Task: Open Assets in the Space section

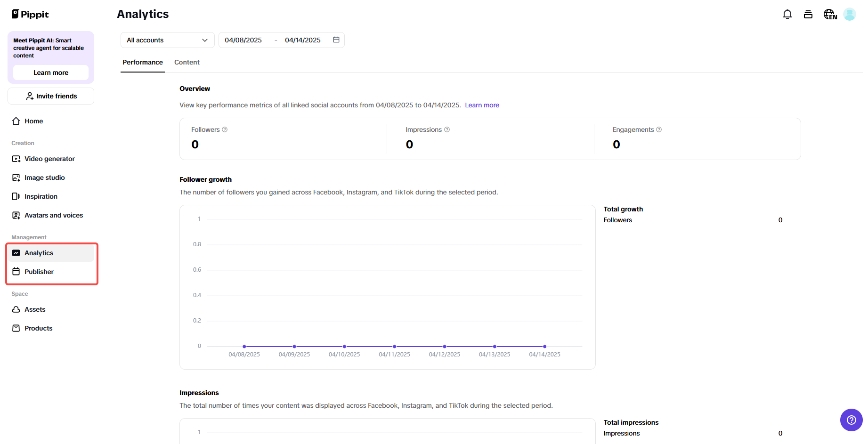Action: (x=34, y=309)
